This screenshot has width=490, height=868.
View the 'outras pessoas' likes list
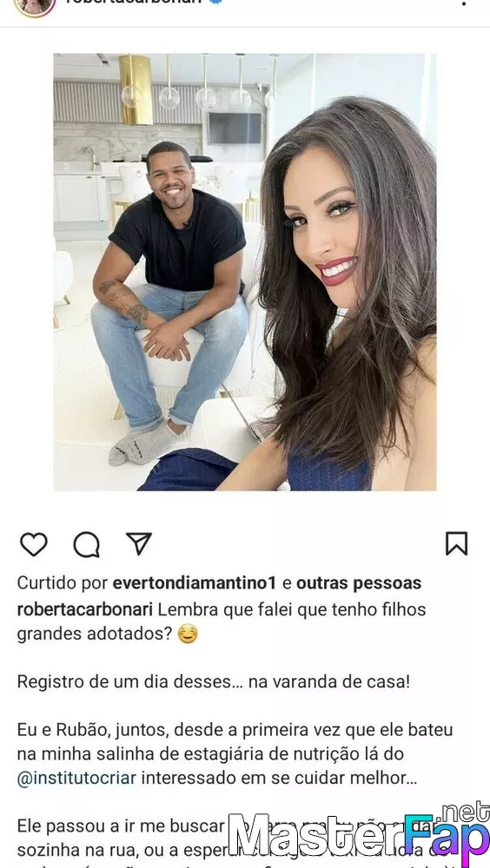click(x=359, y=583)
